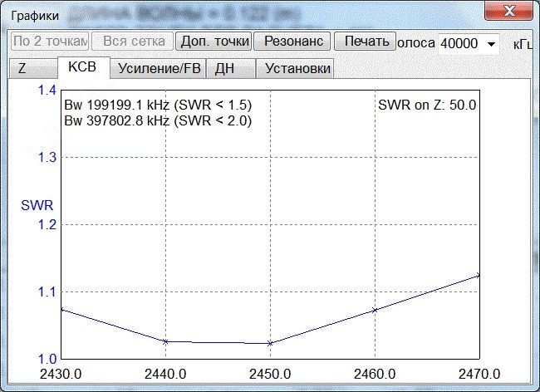
Task: Click the SWR data point at 2440.0
Action: click(165, 341)
